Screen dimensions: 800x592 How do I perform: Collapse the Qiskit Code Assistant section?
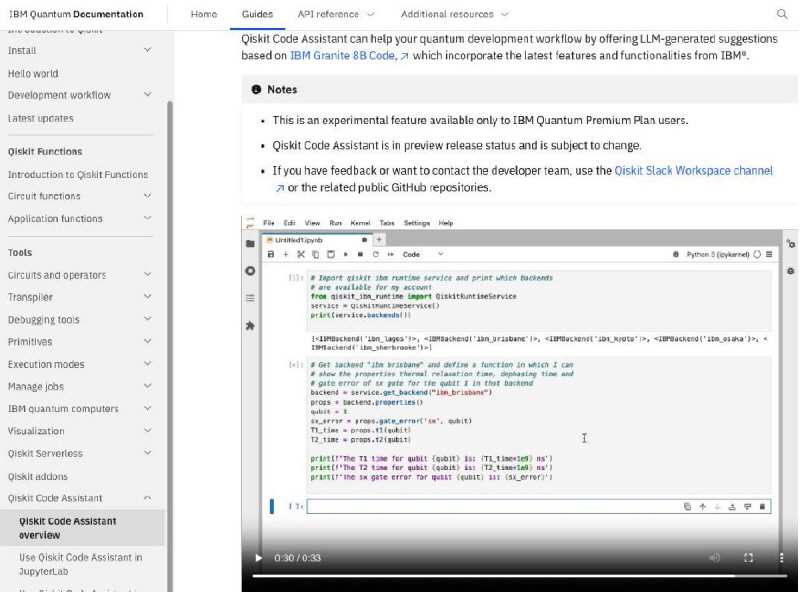pos(148,498)
